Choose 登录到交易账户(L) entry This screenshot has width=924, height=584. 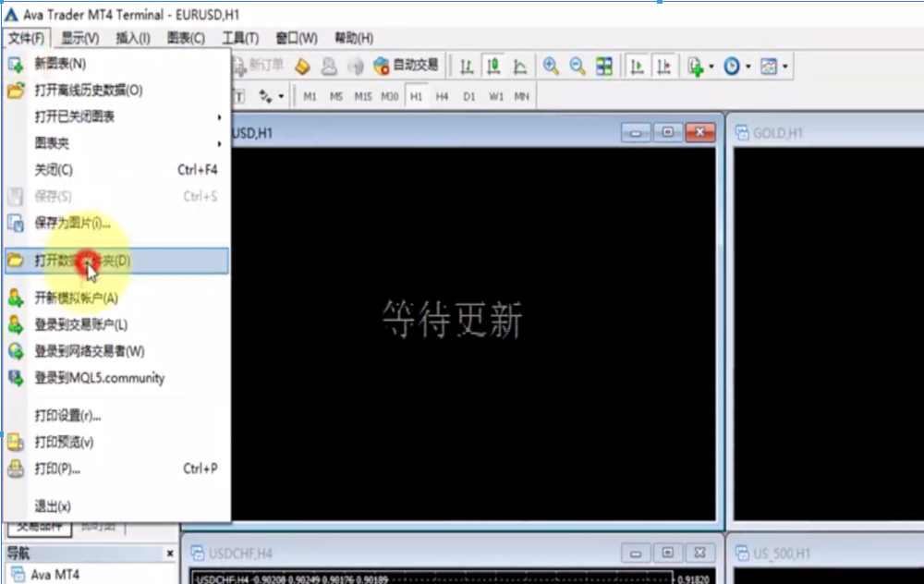116,324
